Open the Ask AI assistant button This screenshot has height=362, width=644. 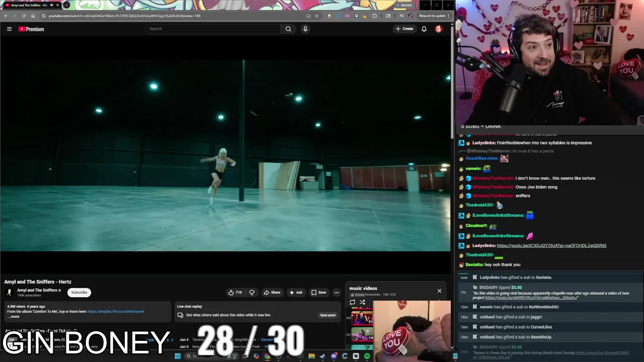296,293
